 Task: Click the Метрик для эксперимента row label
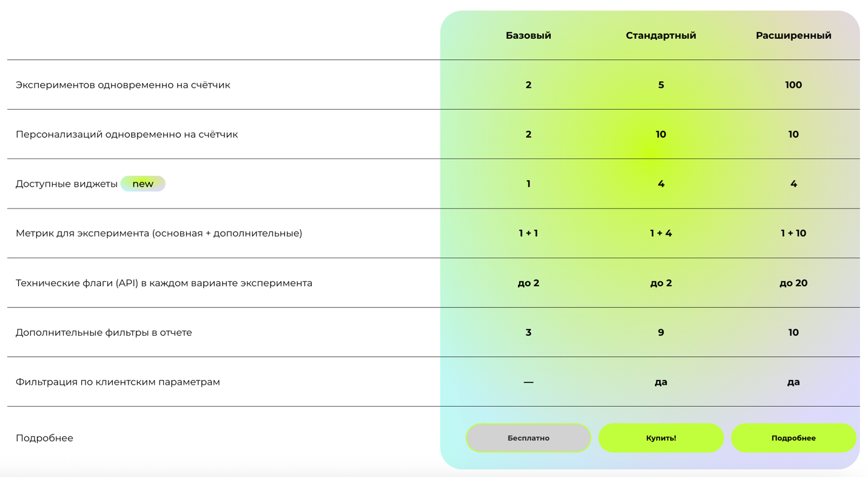tap(159, 233)
